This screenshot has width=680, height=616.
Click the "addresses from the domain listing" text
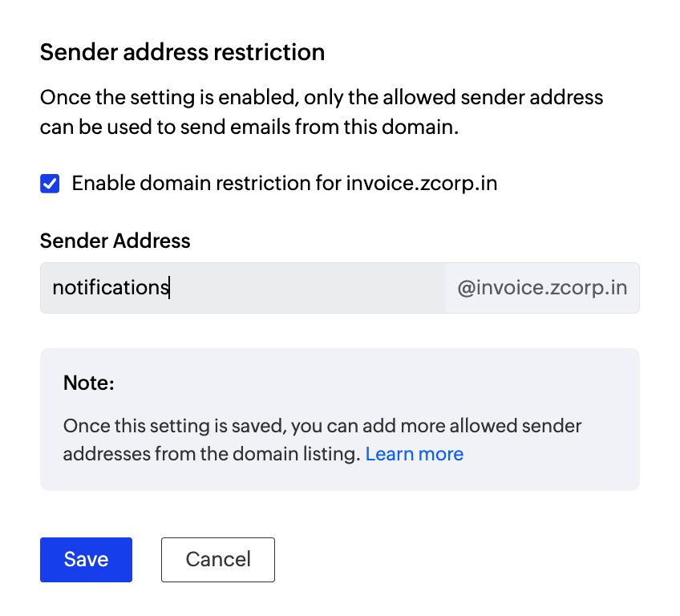(210, 454)
